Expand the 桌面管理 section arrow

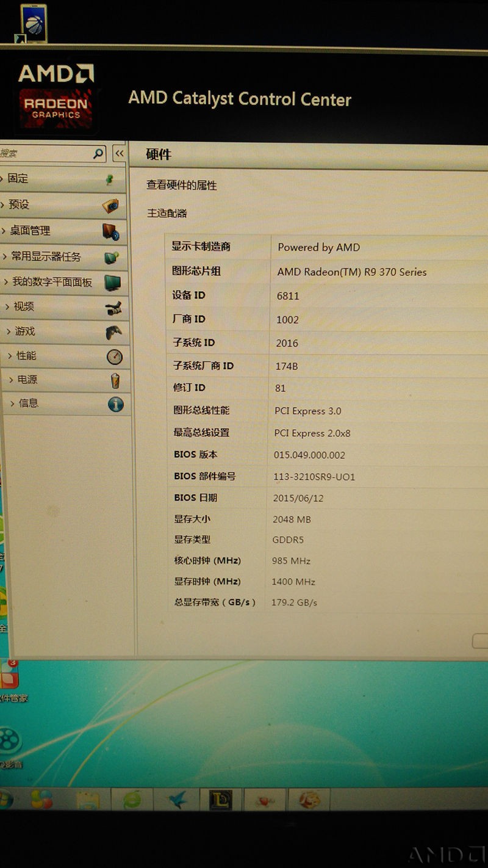[x=4, y=231]
